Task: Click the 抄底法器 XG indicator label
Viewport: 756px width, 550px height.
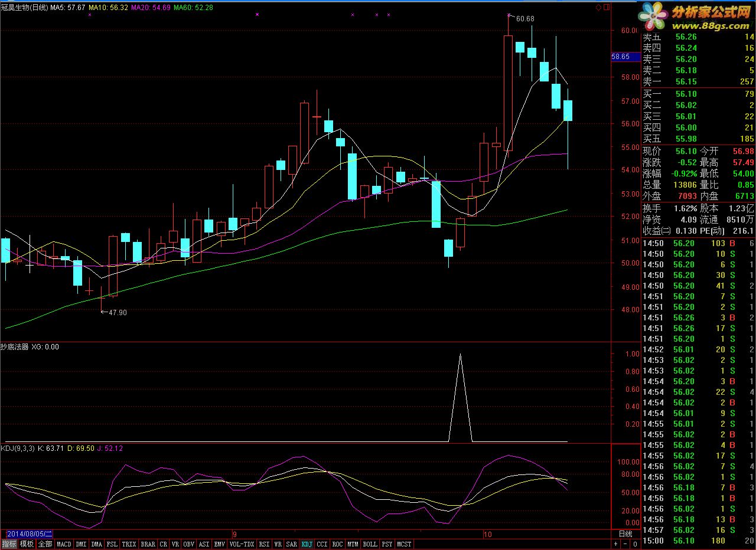Action: (30, 347)
